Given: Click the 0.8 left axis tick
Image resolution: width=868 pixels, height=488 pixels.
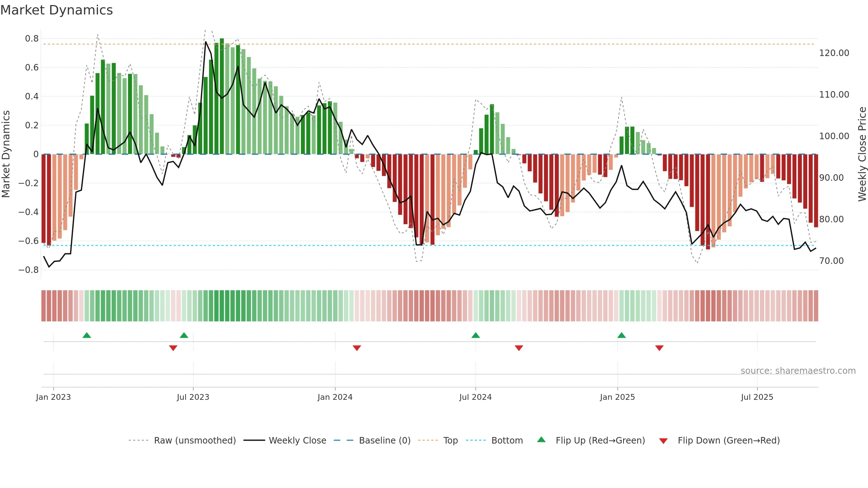Looking at the screenshot, I should pyautogui.click(x=32, y=39).
